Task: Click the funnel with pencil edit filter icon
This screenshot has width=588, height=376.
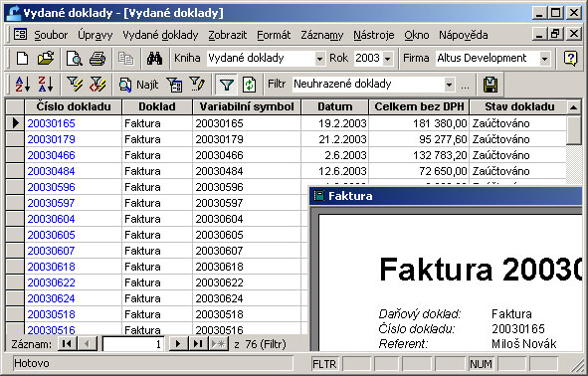Action: (197, 85)
